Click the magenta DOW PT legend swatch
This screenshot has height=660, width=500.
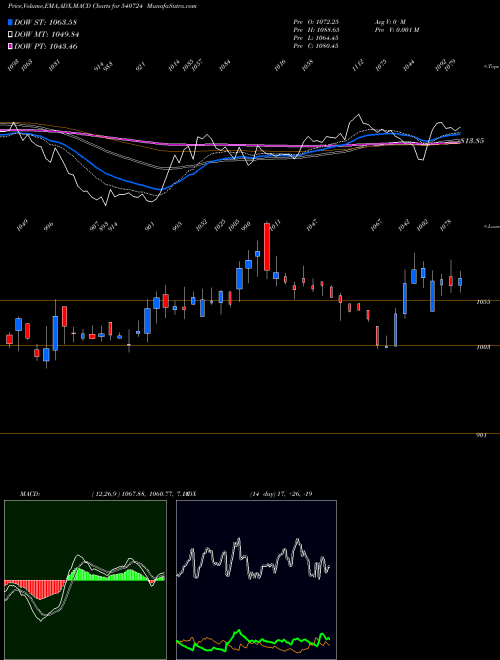click(11, 47)
